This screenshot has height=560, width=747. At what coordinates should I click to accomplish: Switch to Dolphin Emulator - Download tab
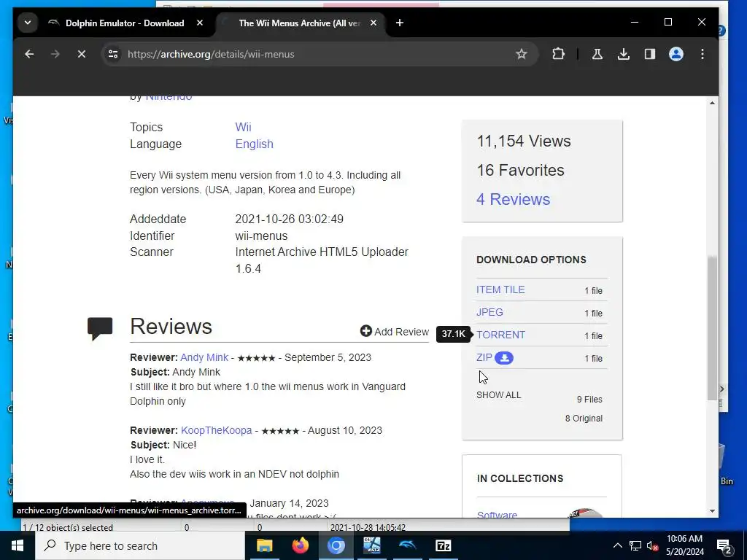pos(125,23)
